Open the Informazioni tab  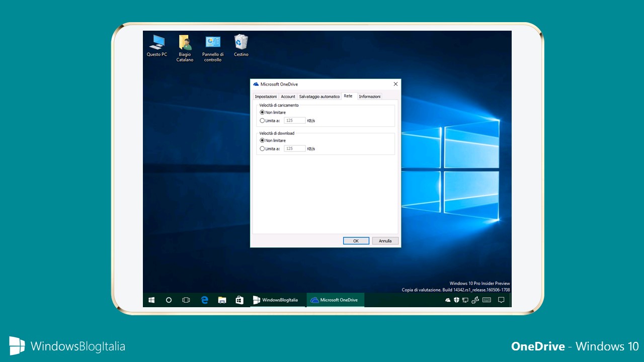click(370, 97)
